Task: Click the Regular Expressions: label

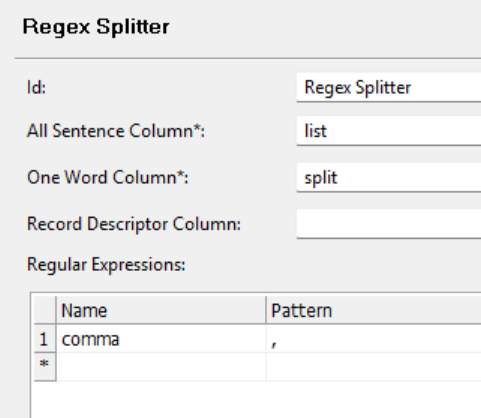Action: point(106,265)
